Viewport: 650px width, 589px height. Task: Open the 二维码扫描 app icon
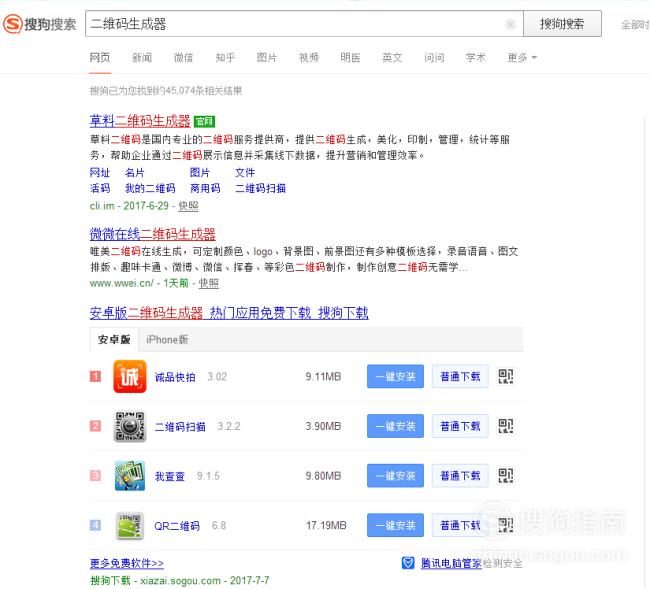(x=130, y=426)
